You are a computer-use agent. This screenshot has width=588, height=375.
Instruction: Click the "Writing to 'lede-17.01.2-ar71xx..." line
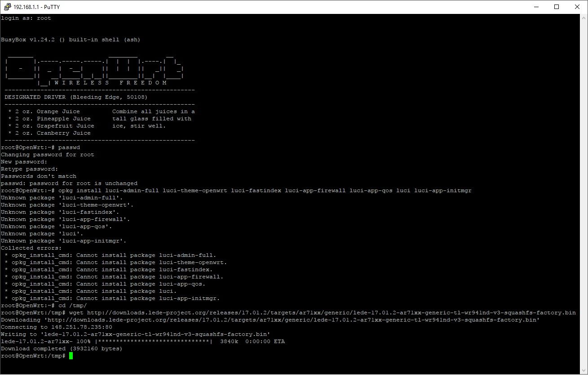136,335
